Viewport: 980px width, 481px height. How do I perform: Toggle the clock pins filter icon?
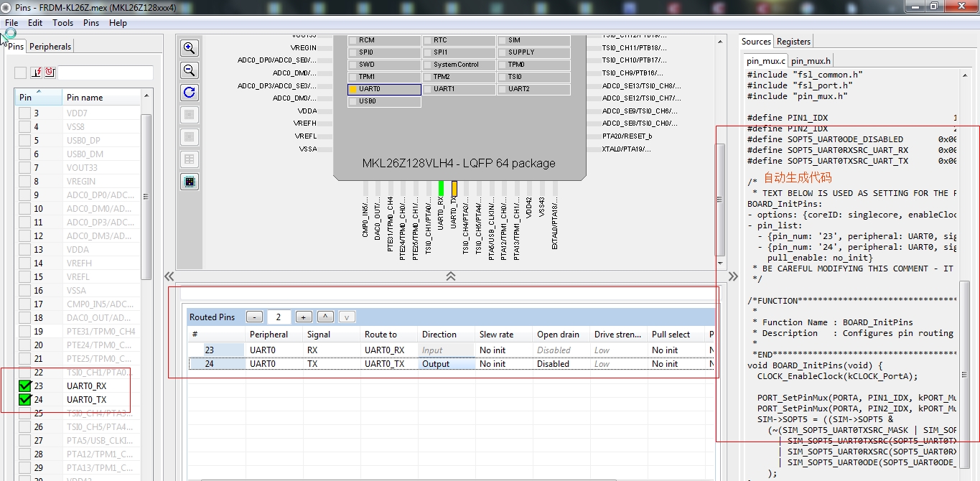click(x=50, y=73)
